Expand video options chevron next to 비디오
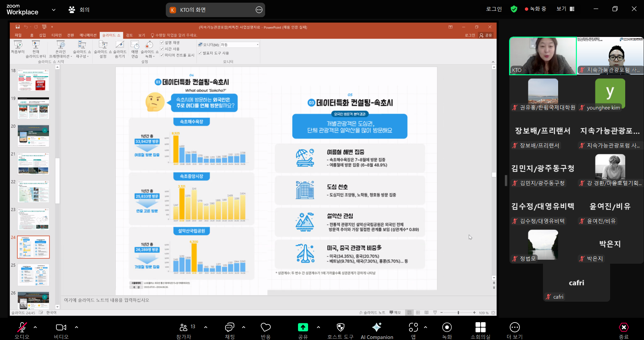The width and height of the screenshot is (644, 340). pyautogui.click(x=77, y=327)
